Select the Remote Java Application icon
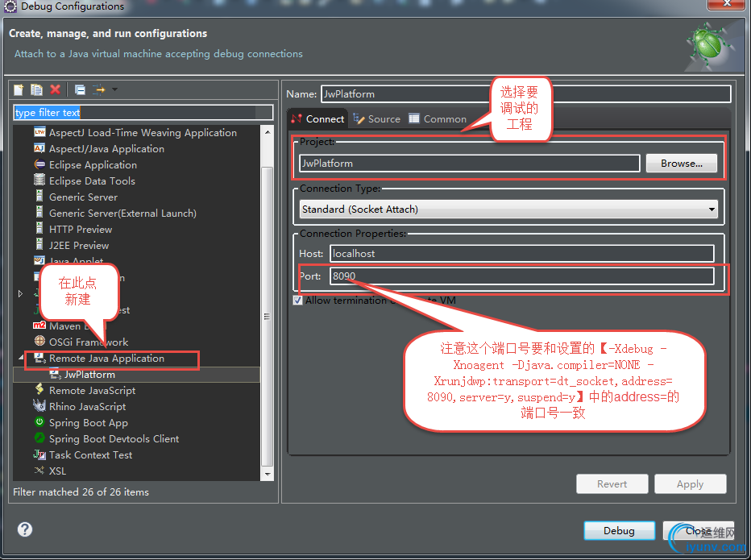The width and height of the screenshot is (751, 560). coord(39,358)
